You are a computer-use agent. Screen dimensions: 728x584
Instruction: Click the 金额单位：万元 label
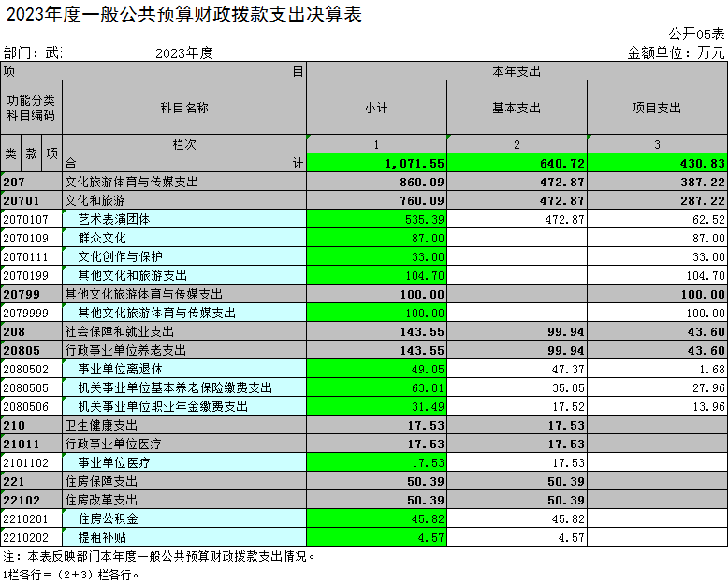676,52
